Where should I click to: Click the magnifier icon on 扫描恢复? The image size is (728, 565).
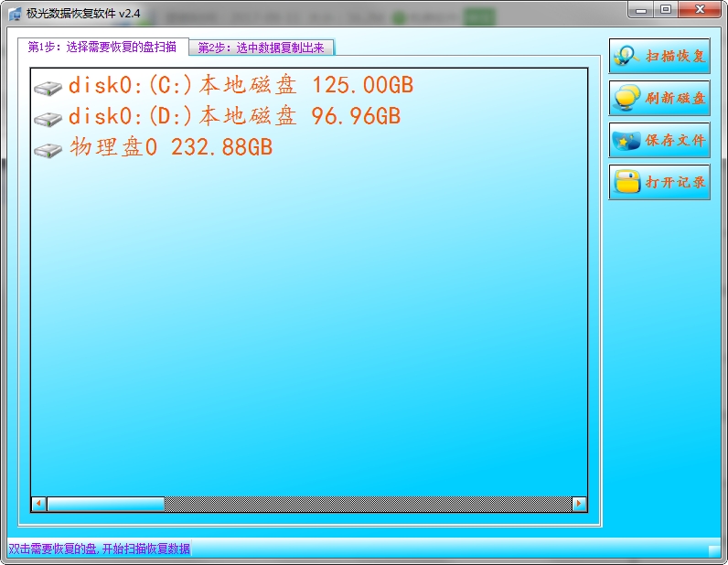(626, 56)
